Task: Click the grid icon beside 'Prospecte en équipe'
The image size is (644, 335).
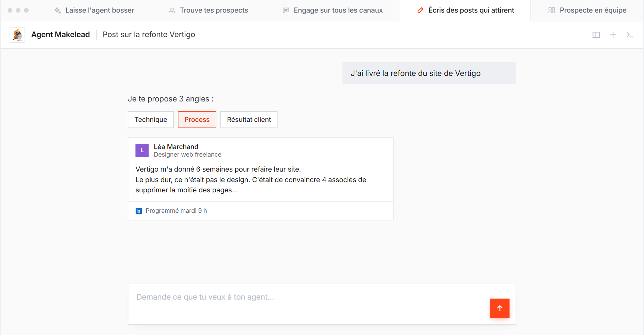Action: click(x=552, y=10)
